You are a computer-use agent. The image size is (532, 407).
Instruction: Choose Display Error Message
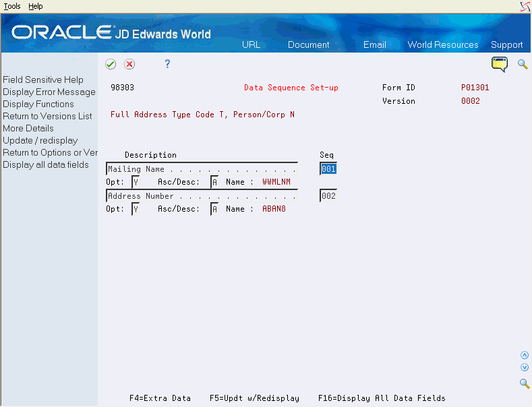tap(49, 92)
